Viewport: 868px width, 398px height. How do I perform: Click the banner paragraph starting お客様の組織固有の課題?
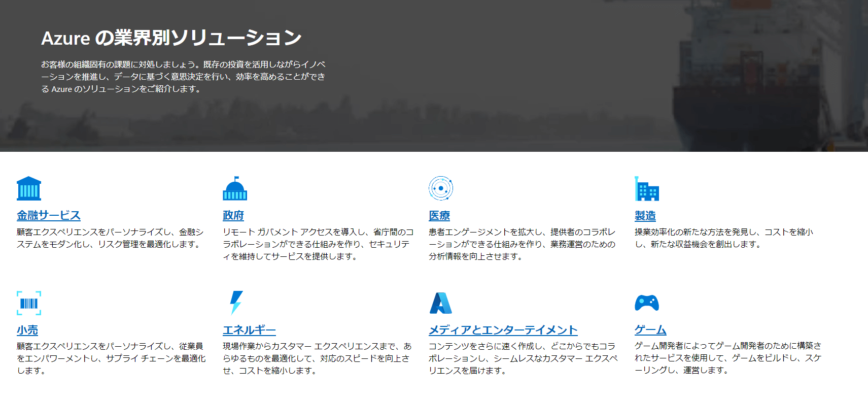click(183, 77)
